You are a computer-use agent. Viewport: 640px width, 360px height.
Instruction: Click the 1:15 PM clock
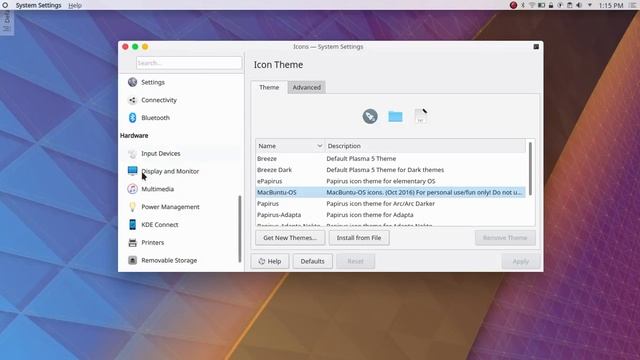(x=611, y=5)
